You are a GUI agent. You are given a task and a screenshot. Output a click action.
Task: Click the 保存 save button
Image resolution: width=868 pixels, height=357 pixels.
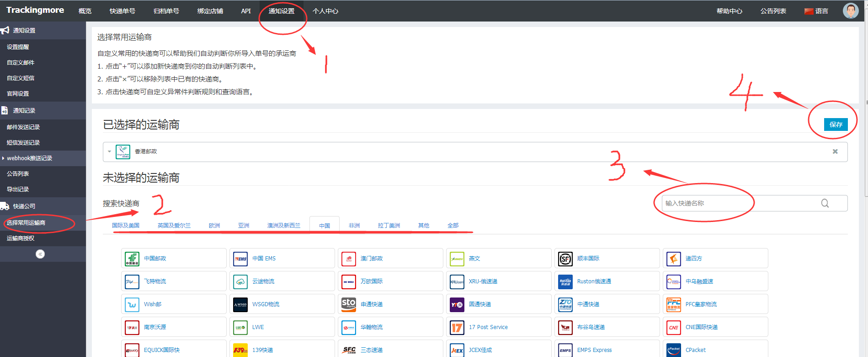tap(836, 124)
